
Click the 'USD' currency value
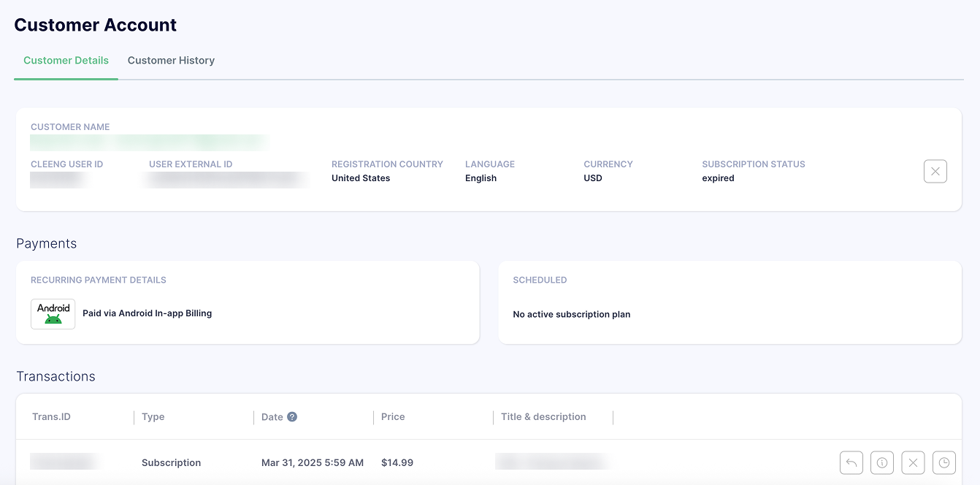(593, 178)
